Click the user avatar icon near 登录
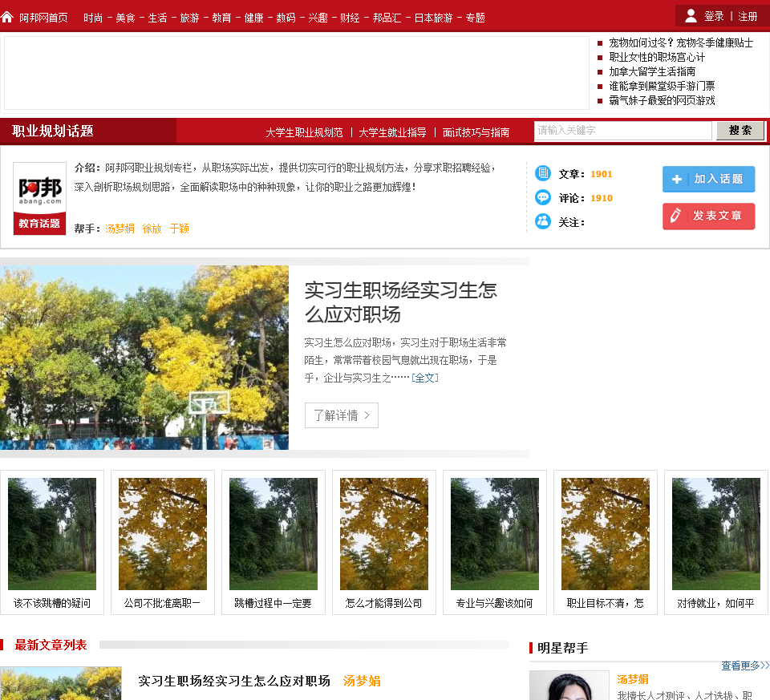This screenshot has height=700, width=770. [691, 16]
